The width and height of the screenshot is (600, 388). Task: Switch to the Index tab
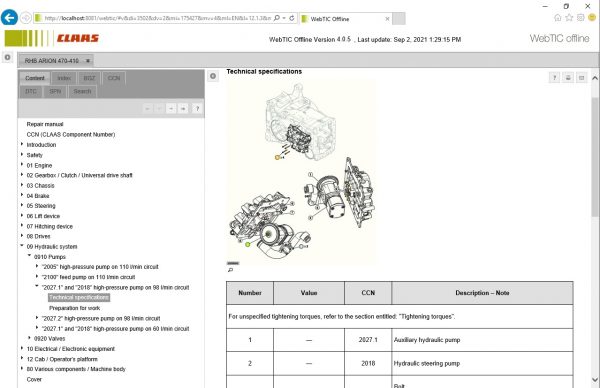(64, 78)
